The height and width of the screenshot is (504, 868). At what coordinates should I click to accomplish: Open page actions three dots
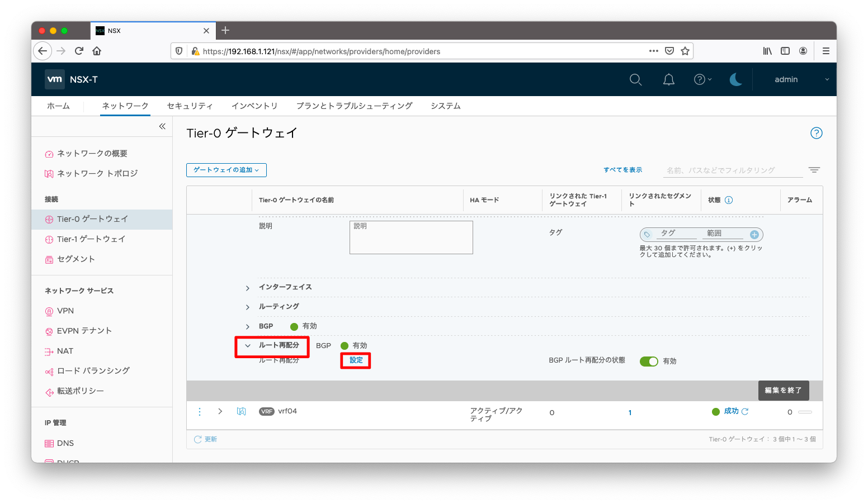653,51
